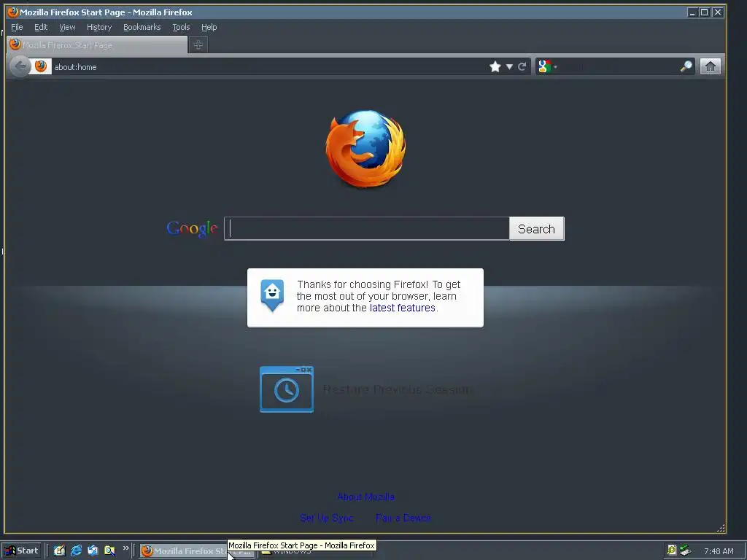Click the large Firefox logo

click(x=366, y=148)
